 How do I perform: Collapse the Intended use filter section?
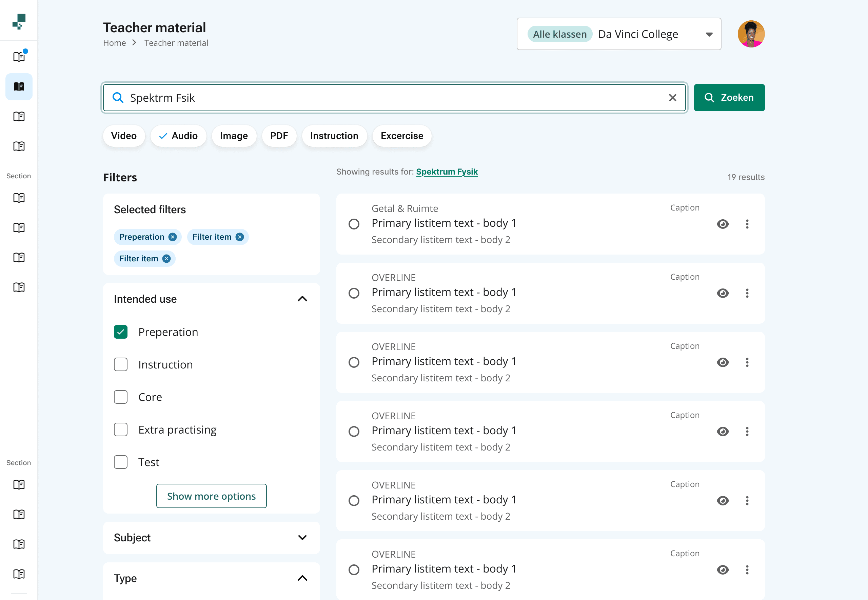click(x=302, y=299)
